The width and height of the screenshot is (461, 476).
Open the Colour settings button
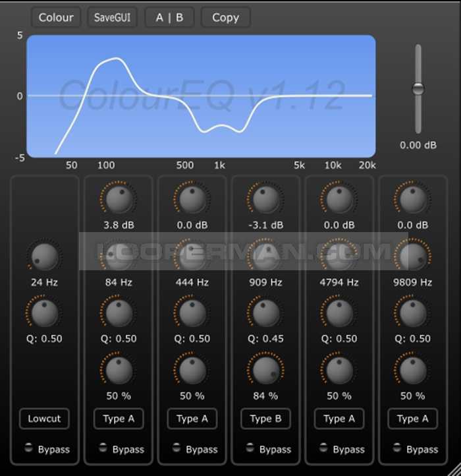[x=56, y=18]
